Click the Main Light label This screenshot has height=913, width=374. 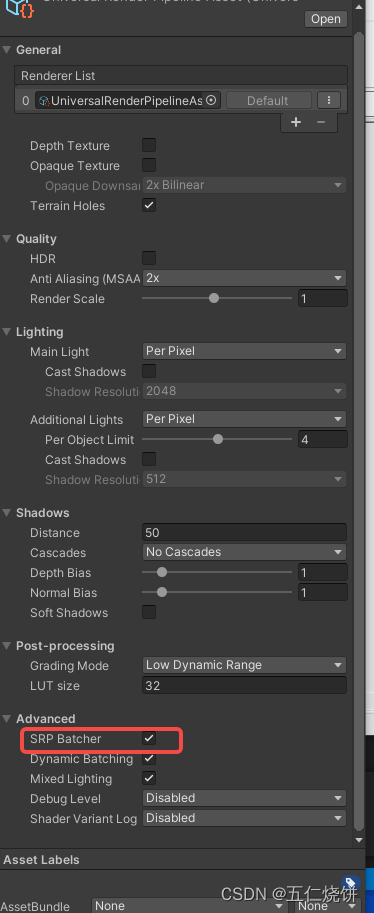coord(59,352)
